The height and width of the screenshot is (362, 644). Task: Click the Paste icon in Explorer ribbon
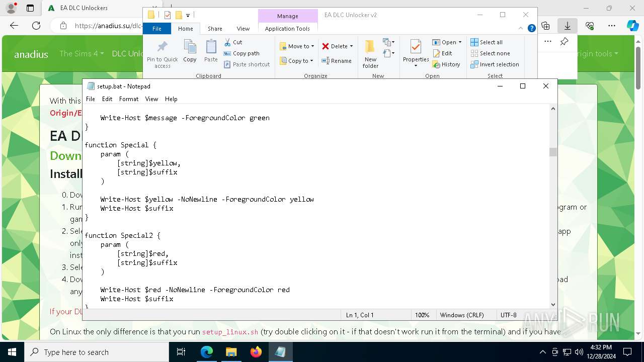point(211,51)
